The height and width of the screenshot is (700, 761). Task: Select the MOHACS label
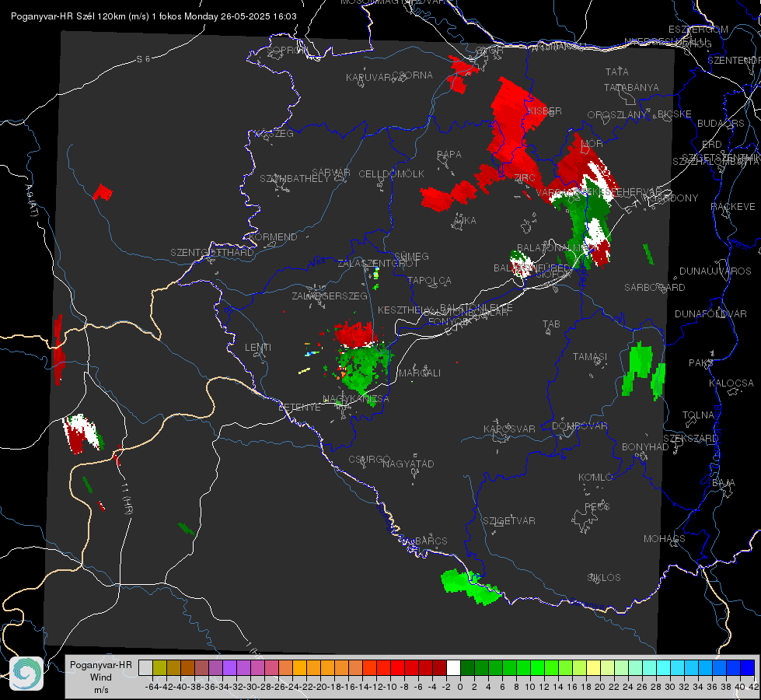pos(665,538)
